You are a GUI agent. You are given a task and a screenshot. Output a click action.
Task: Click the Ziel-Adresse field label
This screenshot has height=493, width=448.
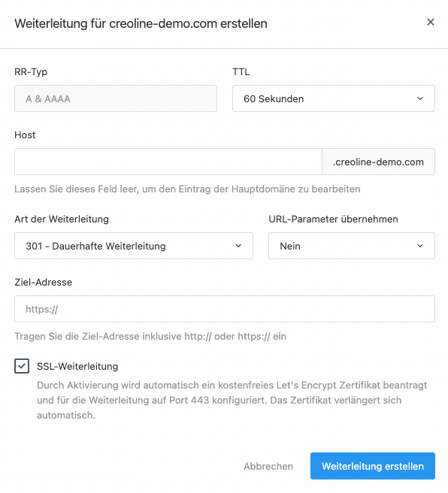(43, 282)
